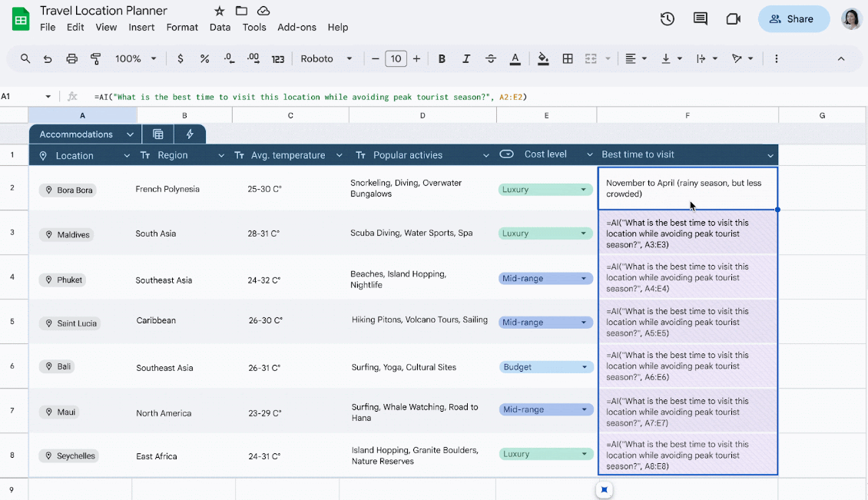Click the paint format roller icon
This screenshot has height=500, width=868.
click(x=96, y=59)
